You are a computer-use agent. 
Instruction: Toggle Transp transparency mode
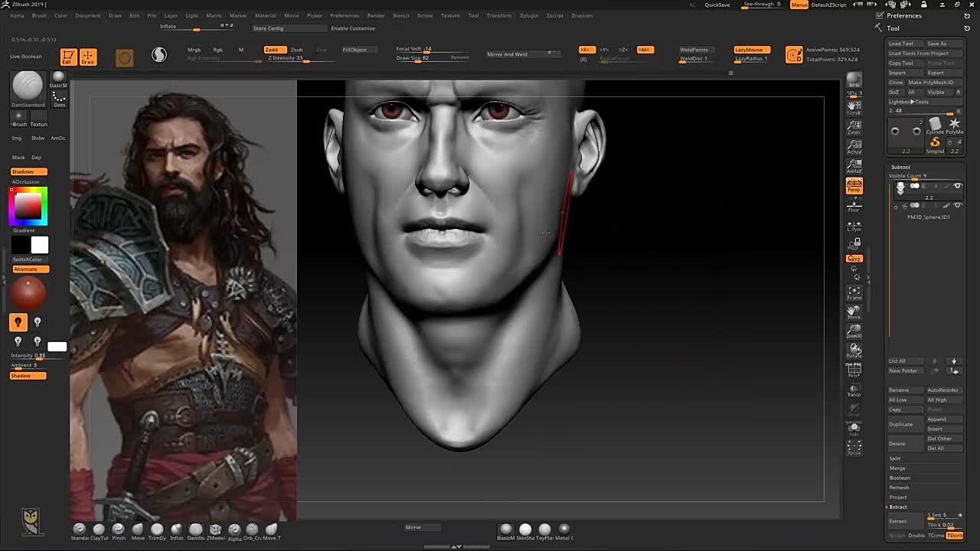coord(854,391)
